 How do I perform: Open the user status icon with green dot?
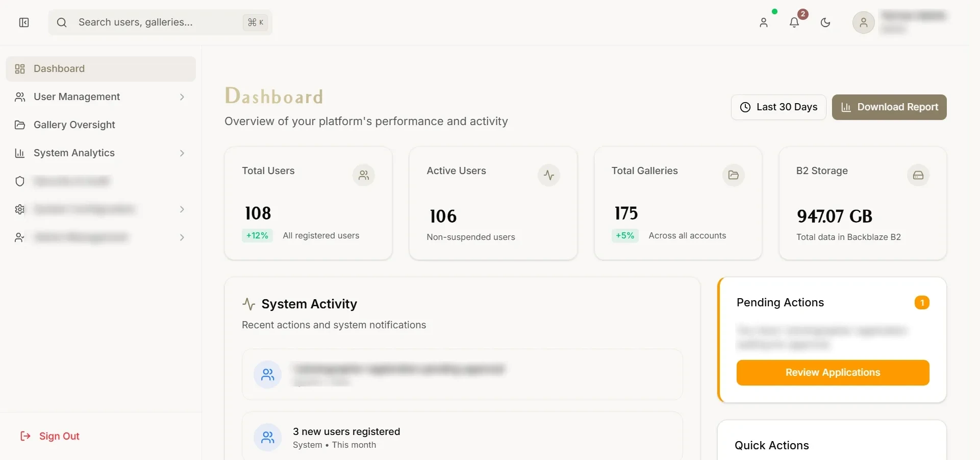click(764, 22)
